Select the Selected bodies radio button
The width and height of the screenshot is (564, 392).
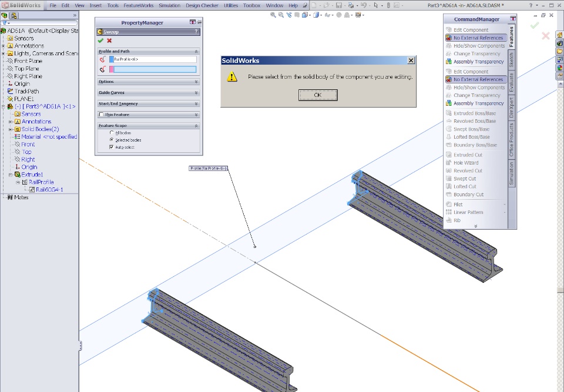click(112, 140)
